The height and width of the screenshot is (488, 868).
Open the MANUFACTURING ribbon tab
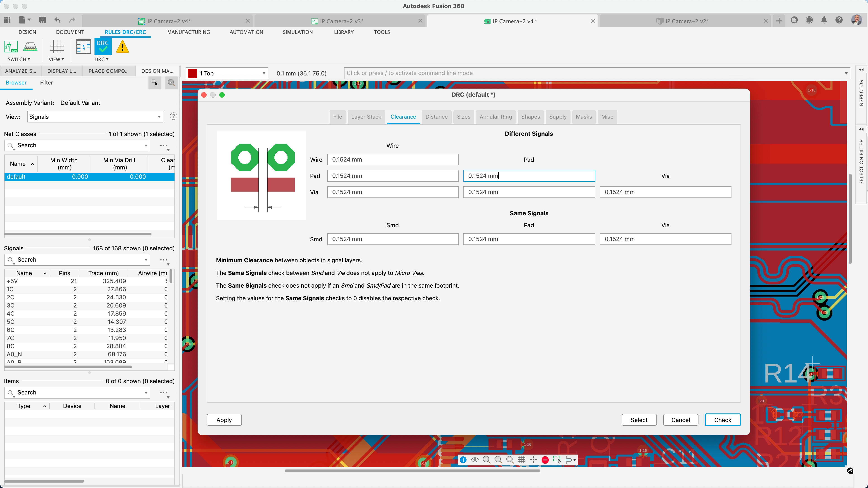pyautogui.click(x=188, y=32)
